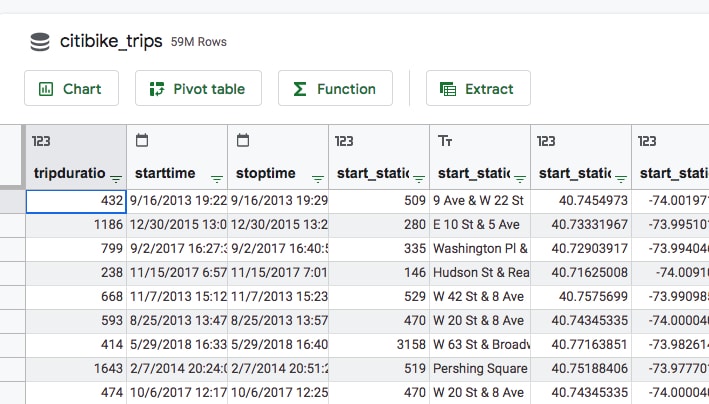Select cell with tripduration 1186
Viewport: 709px width, 404px height.
pos(76,225)
